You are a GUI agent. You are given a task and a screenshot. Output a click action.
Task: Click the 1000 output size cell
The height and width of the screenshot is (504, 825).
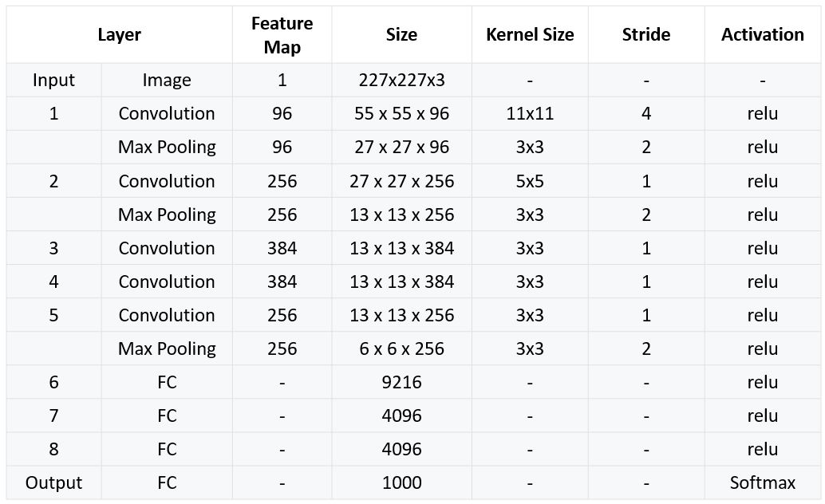pyautogui.click(x=401, y=482)
